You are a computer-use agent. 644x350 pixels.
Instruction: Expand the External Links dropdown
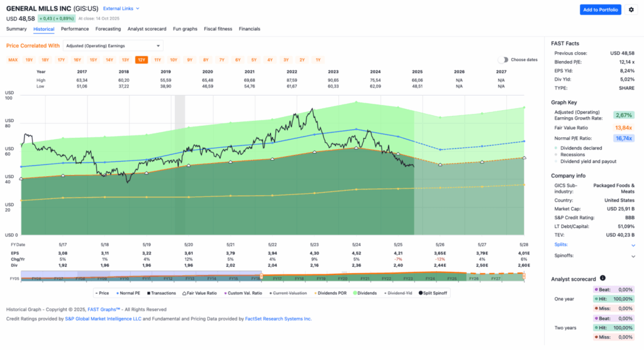click(x=121, y=9)
